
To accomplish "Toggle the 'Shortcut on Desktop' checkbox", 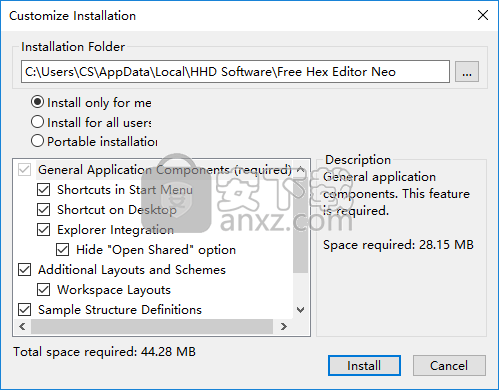I will 43,210.
